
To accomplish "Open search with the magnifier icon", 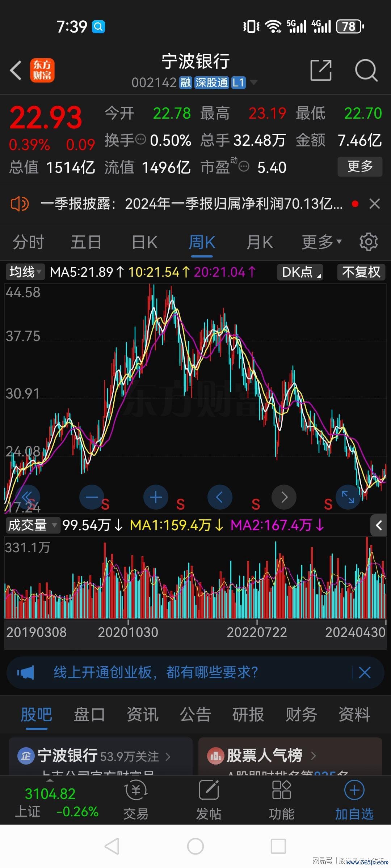I will 366,70.
